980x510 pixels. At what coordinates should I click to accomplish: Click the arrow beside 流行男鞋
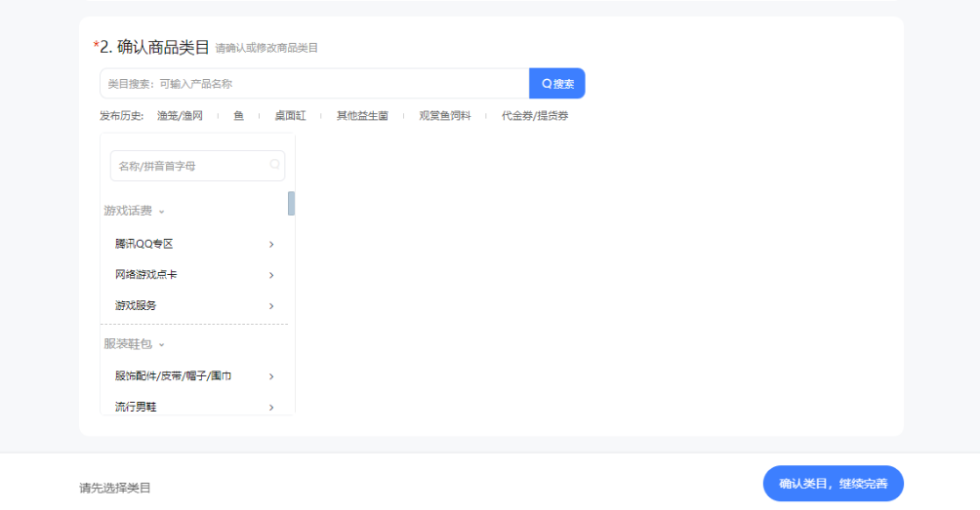coord(271,407)
